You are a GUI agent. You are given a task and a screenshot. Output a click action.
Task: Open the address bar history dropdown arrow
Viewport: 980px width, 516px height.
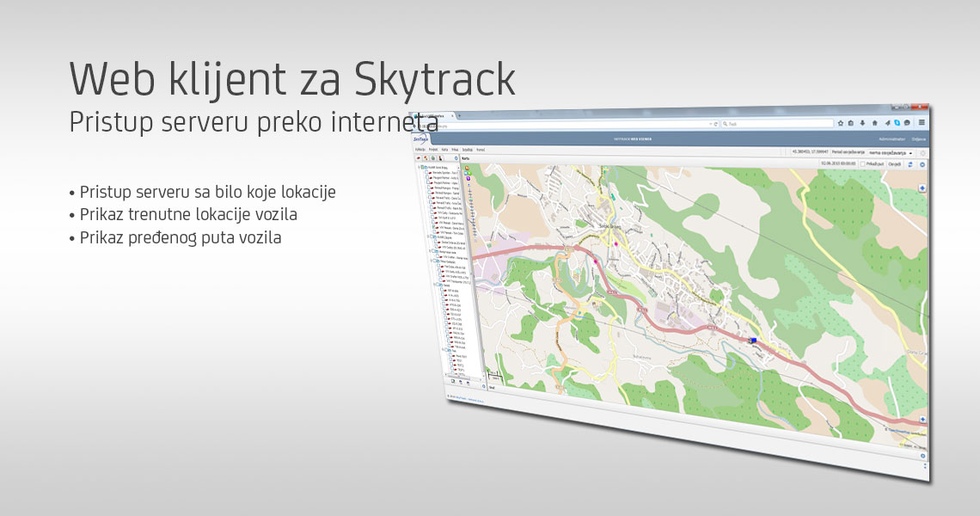point(711,124)
